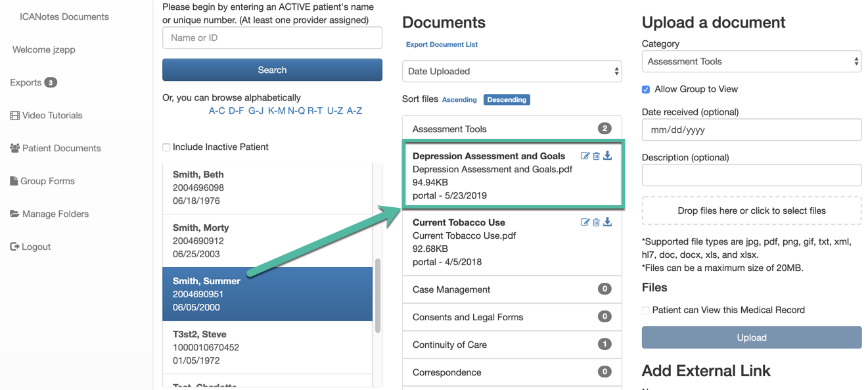Switch file sorting to Ascending
868x390 pixels.
[x=459, y=99]
